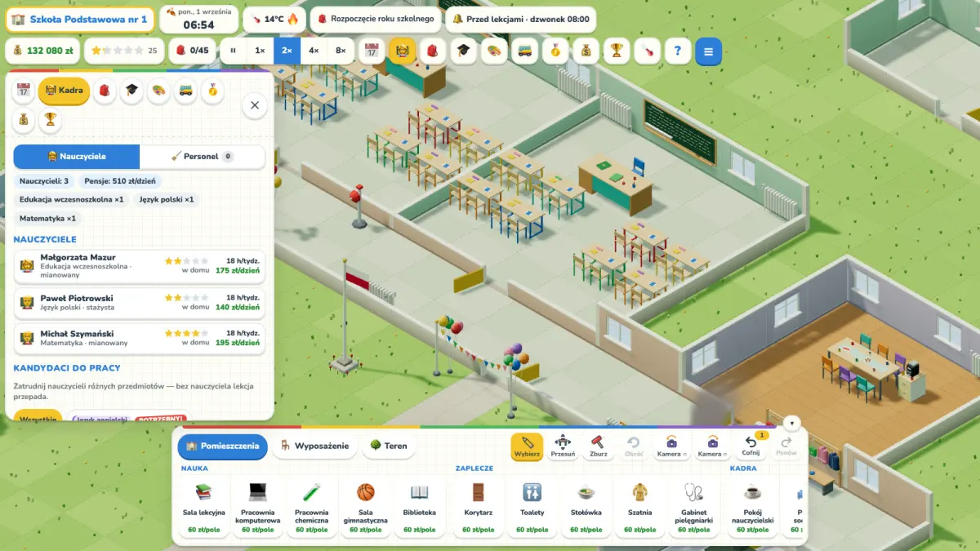Set game speed to 8×
980x551 pixels.
(x=341, y=51)
